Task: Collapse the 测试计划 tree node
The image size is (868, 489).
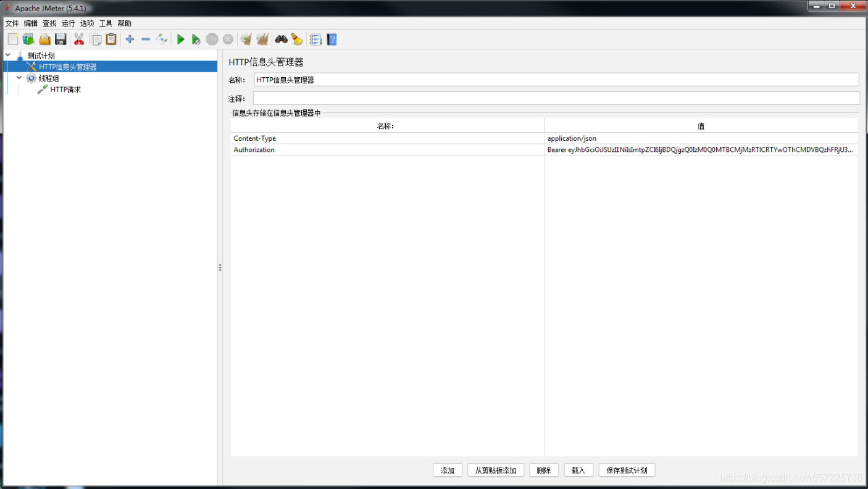Action: tap(8, 55)
